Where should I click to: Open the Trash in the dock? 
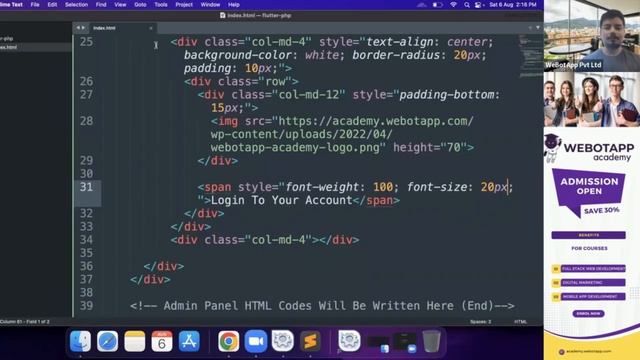pos(431,341)
